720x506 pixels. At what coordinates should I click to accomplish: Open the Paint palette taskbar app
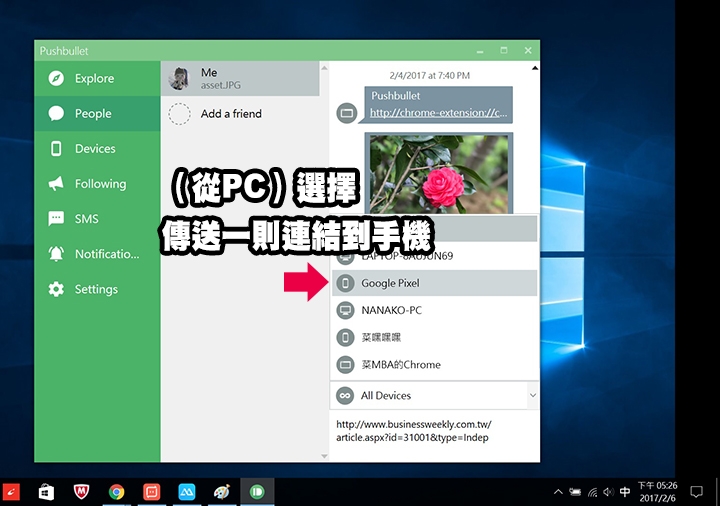pos(222,492)
